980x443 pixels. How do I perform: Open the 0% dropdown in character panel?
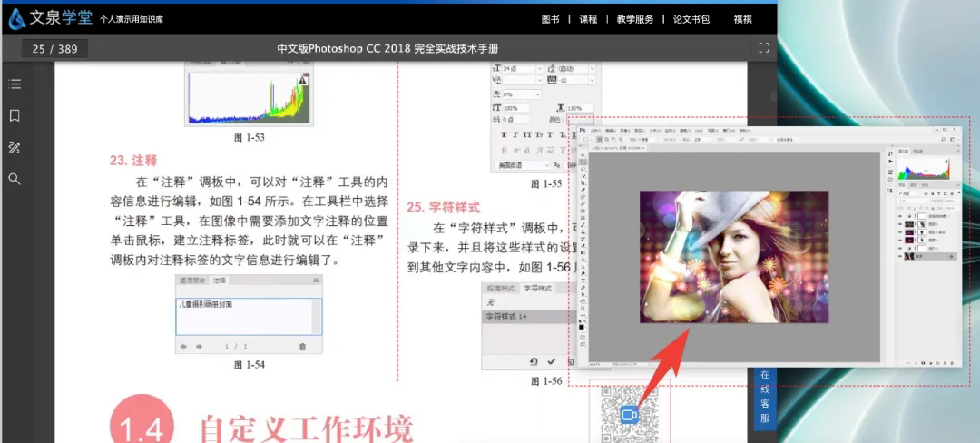pyautogui.click(x=537, y=94)
